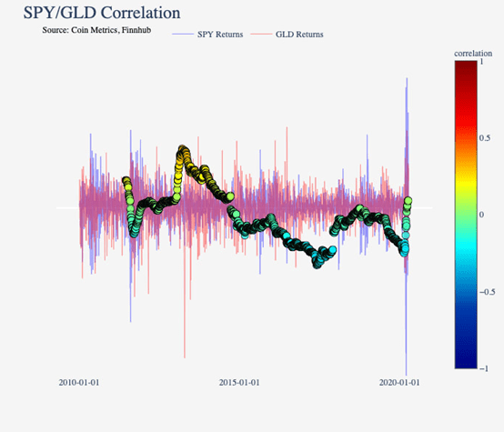The width and height of the screenshot is (504, 432).
Task: Click the 2010-01-01 x-axis label
Action: (79, 383)
